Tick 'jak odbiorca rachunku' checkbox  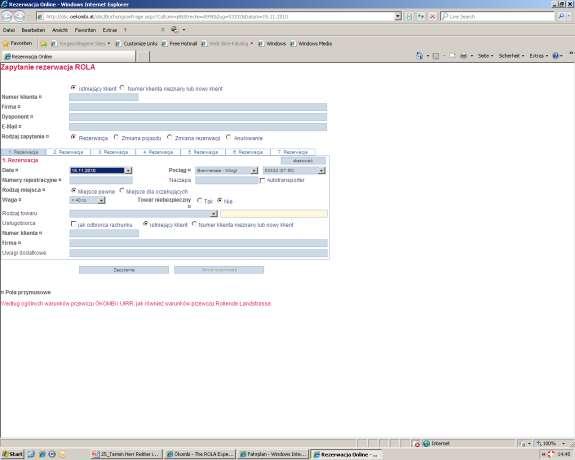point(73,224)
